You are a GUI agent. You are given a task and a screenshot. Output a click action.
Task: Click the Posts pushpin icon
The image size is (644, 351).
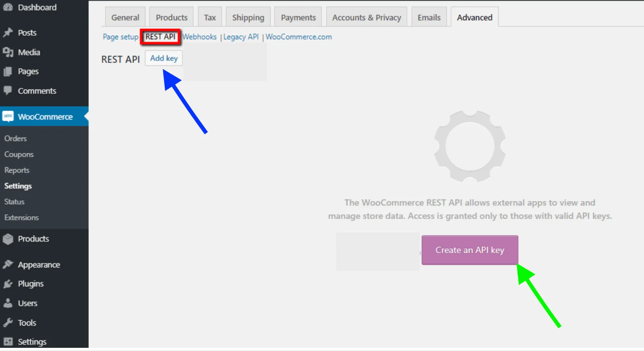point(8,32)
